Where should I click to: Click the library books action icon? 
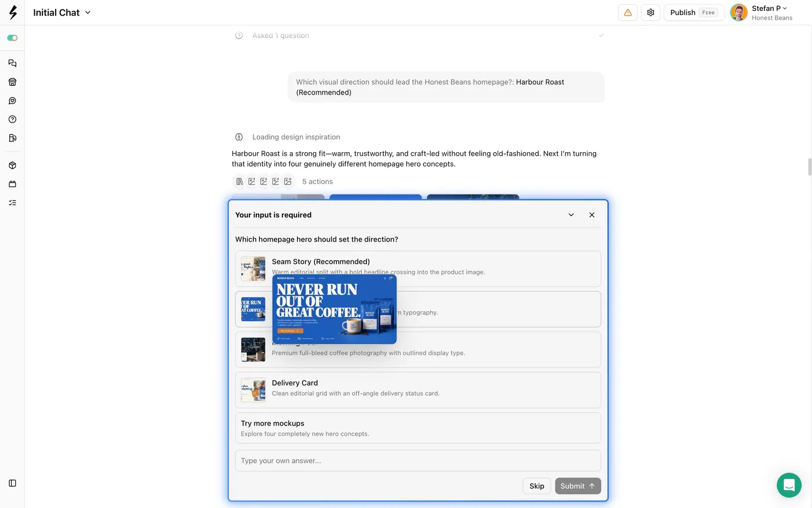(x=240, y=182)
